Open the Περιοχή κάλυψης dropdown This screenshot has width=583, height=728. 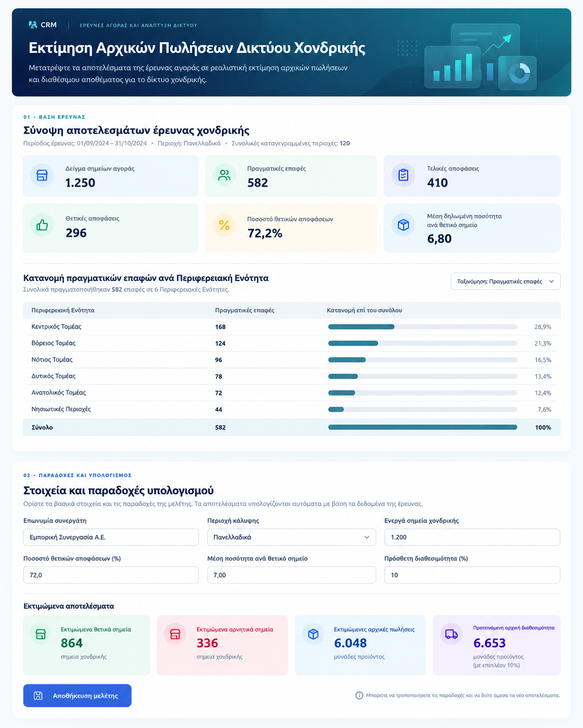point(291,537)
